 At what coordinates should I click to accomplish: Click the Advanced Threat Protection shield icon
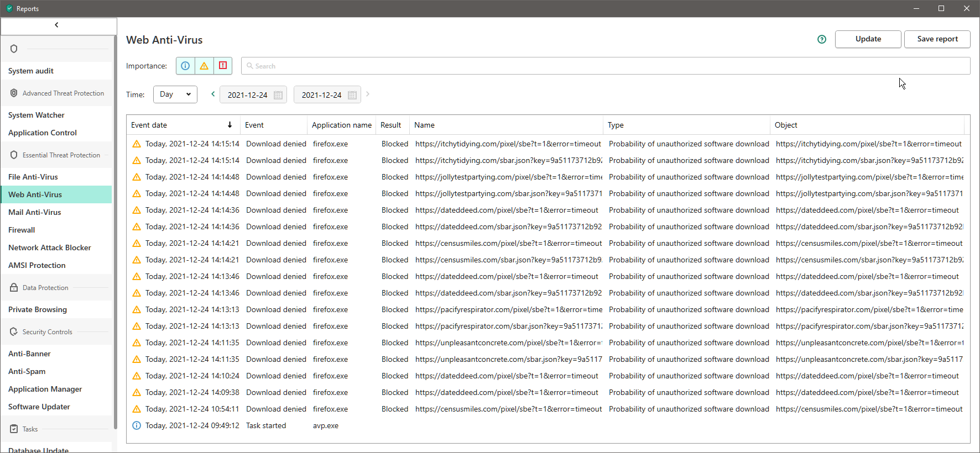coord(14,93)
